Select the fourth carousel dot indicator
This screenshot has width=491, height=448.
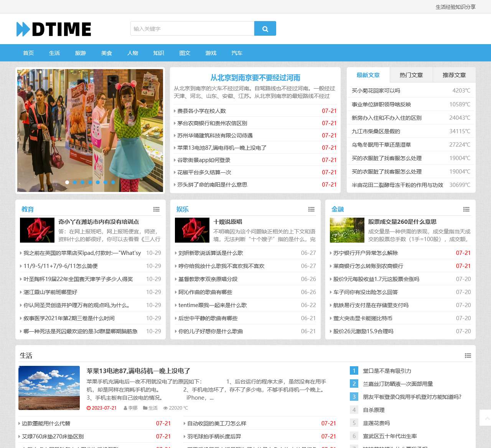point(90,182)
